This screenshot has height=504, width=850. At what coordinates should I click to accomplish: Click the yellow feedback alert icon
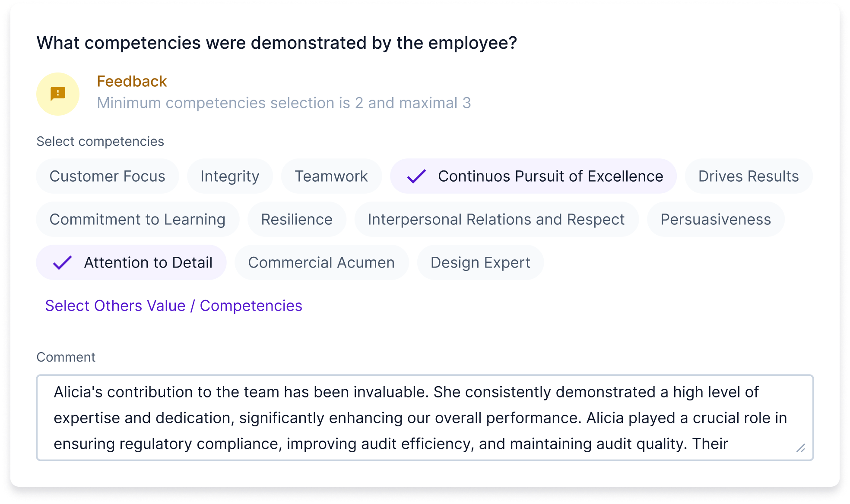[57, 94]
